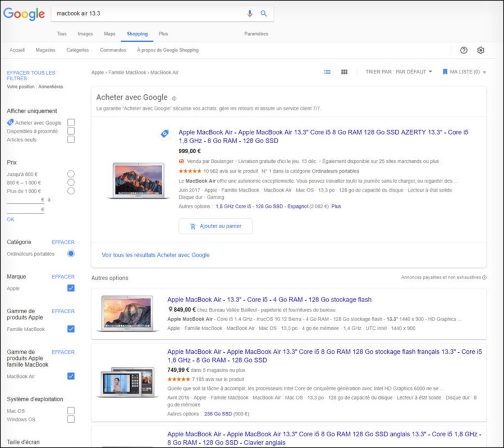Viewport: 504px width, 448px height.
Task: Open the 256 Go SSD option link
Action: [x=218, y=414]
